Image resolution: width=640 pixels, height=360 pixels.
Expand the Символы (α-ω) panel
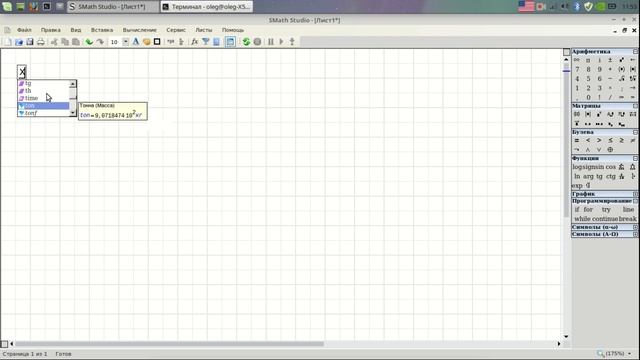636,227
